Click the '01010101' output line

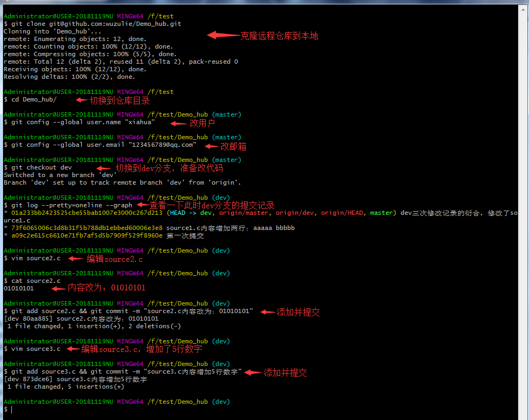(x=19, y=288)
